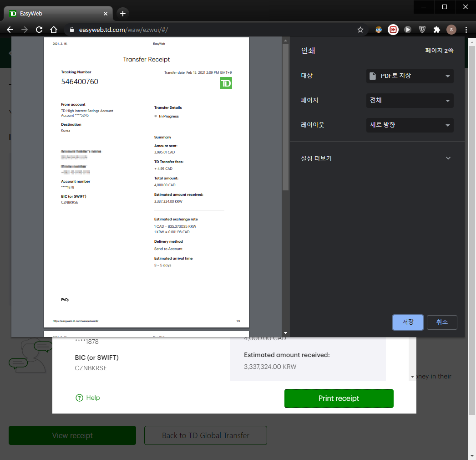Click the View receipt button
Image resolution: width=476 pixels, height=460 pixels.
coord(72,435)
